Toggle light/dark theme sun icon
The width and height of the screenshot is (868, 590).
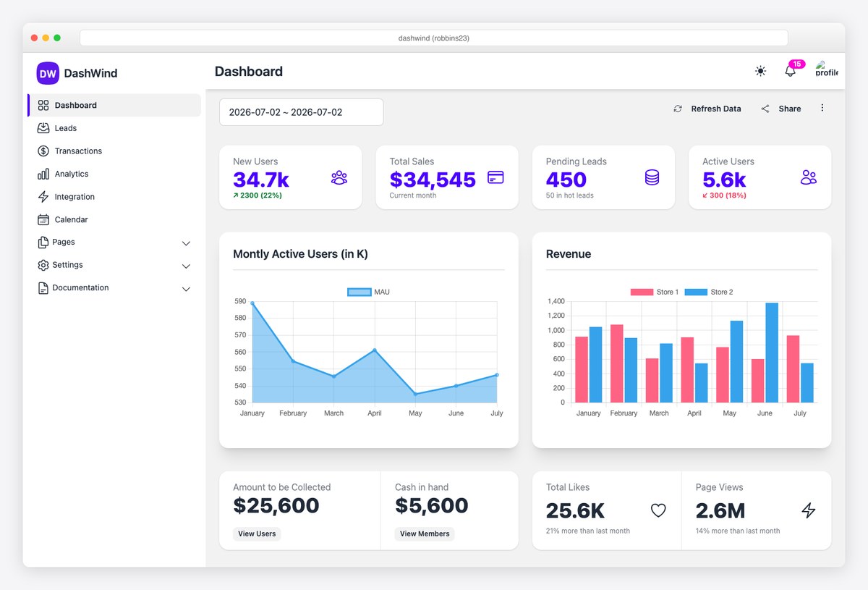tap(760, 71)
